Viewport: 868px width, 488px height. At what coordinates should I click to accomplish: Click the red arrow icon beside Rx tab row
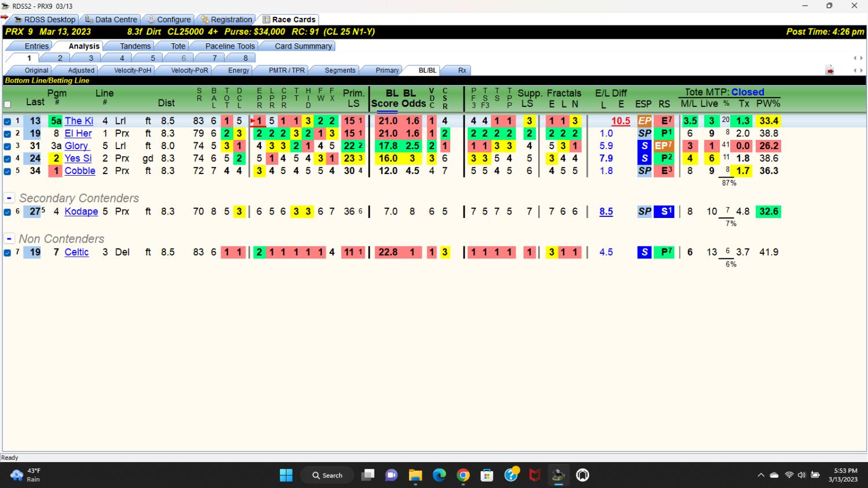(x=830, y=71)
